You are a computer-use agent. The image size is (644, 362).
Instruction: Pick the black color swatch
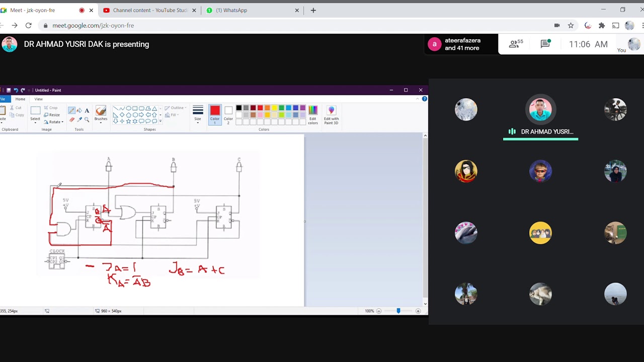(x=239, y=108)
